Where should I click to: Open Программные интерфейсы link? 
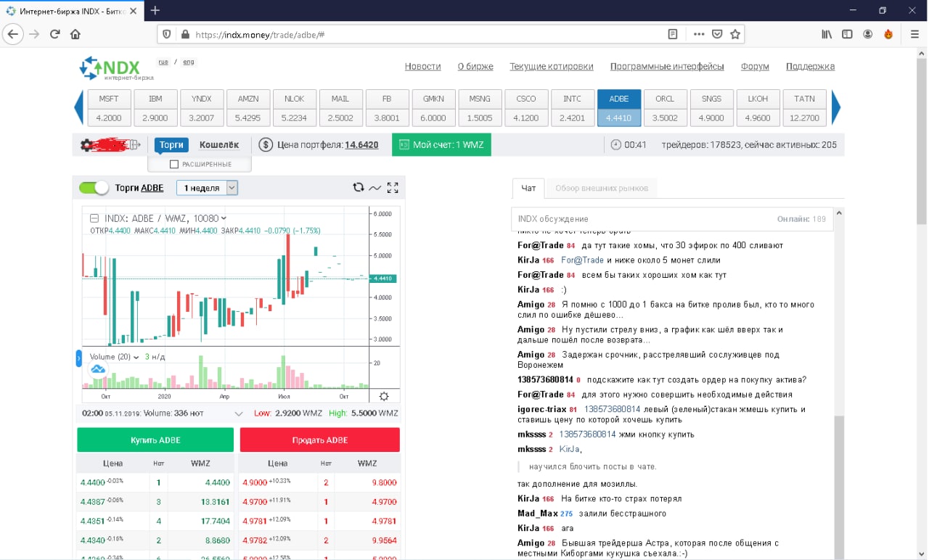pos(667,66)
